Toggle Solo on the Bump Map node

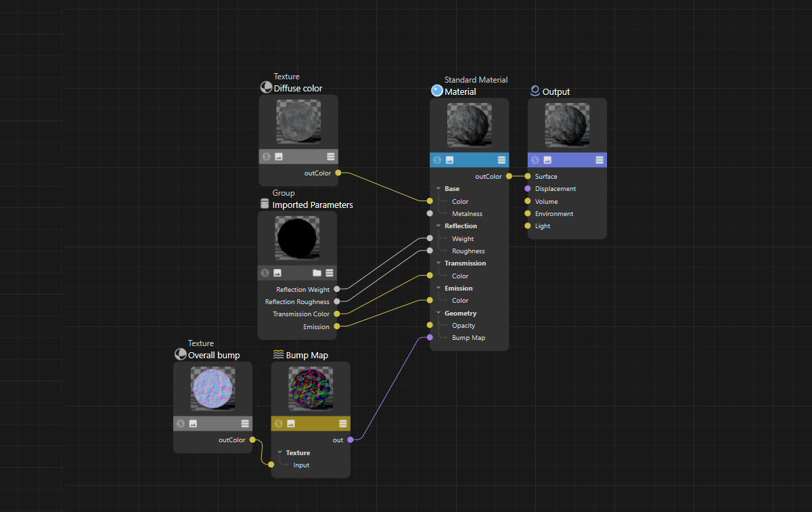pyautogui.click(x=278, y=424)
